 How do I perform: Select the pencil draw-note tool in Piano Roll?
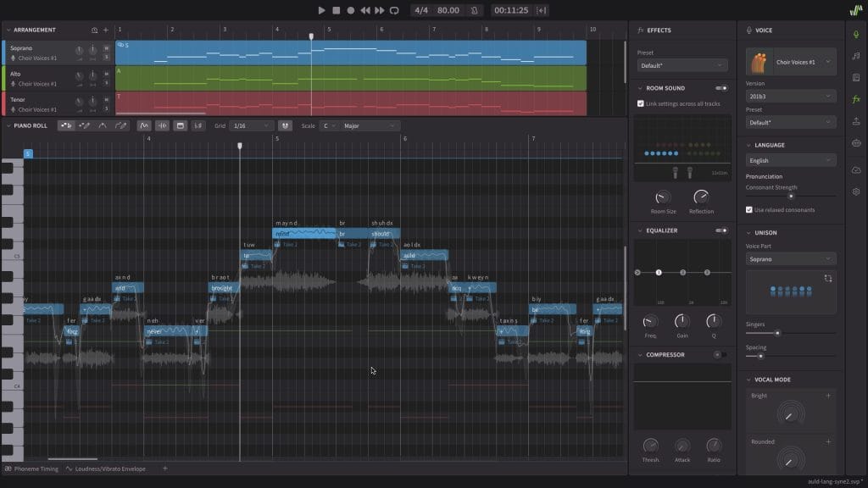(84, 125)
